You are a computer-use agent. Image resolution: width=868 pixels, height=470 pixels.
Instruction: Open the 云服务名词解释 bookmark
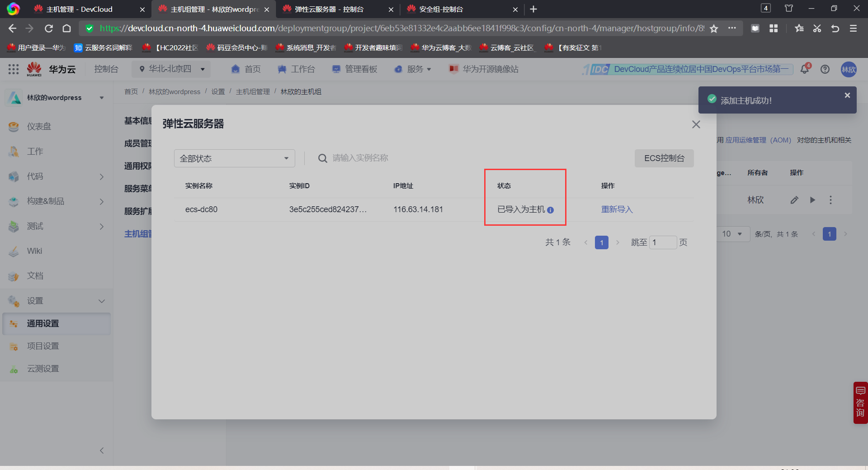tap(104, 47)
